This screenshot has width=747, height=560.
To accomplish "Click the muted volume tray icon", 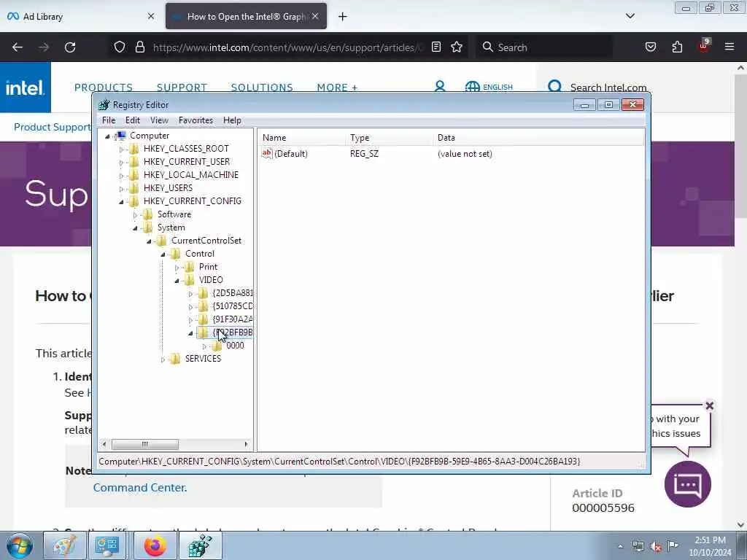I will 656,547.
